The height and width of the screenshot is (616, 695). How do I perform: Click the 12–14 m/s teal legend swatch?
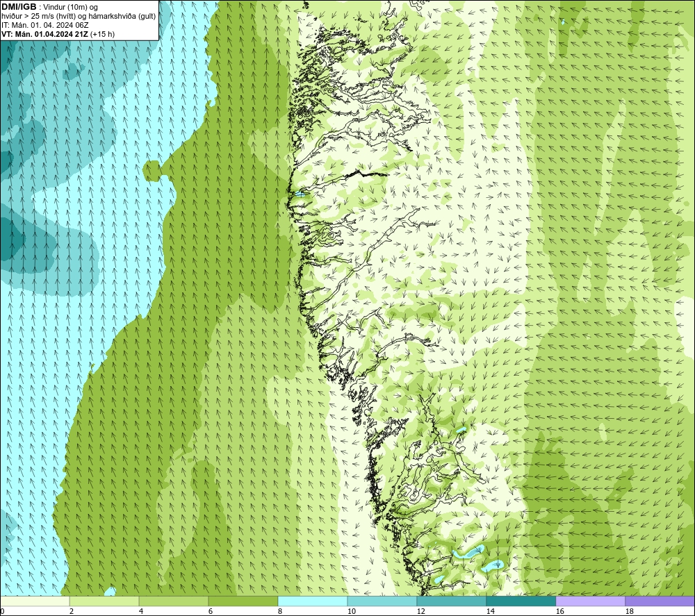(451, 601)
